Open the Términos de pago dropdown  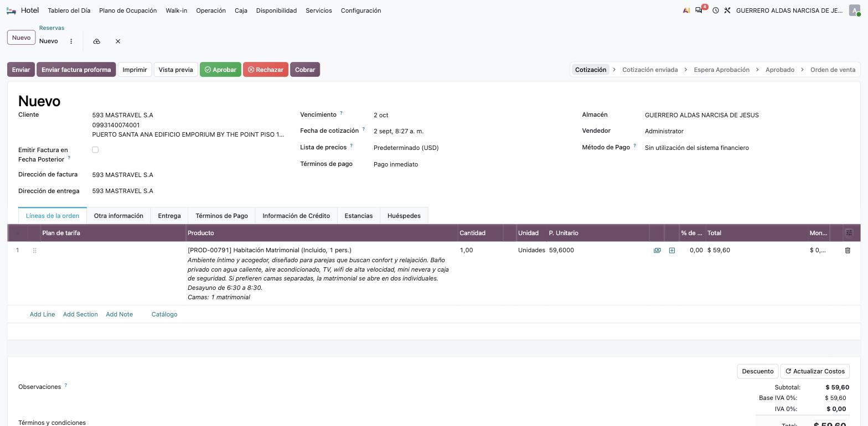(469, 164)
